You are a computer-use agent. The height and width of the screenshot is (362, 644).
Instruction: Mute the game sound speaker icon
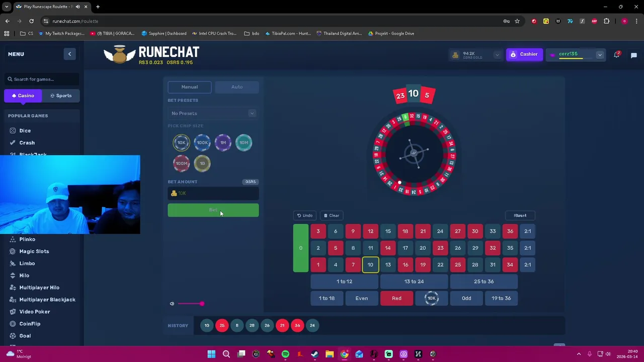coord(172,304)
